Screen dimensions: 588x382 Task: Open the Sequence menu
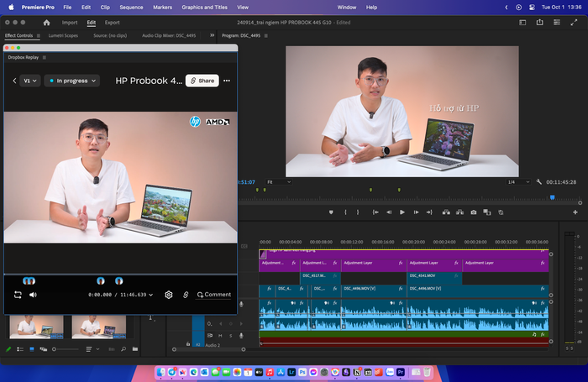point(131,7)
